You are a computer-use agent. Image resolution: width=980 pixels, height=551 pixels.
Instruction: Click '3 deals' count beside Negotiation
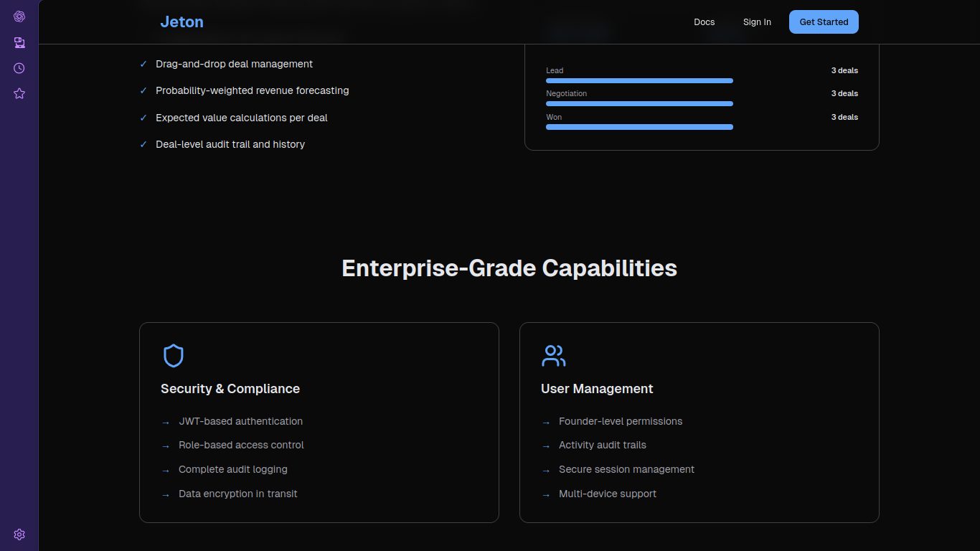[844, 93]
